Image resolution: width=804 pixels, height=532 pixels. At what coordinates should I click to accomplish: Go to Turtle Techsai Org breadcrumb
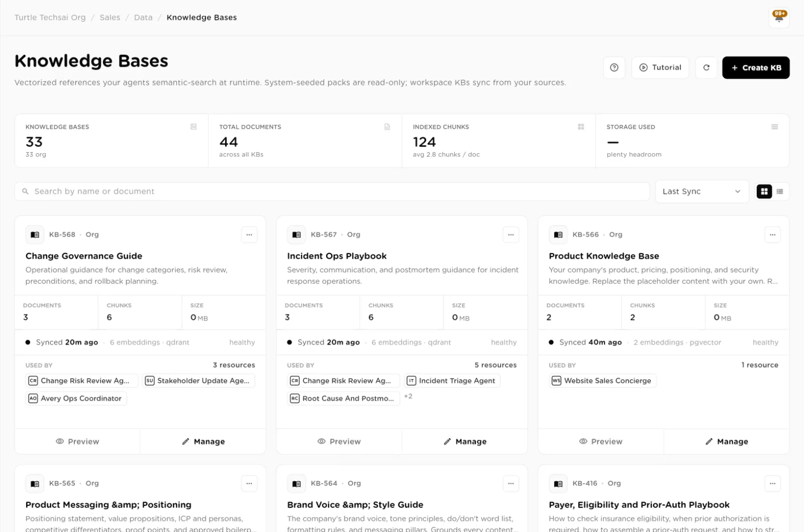[x=50, y=17]
